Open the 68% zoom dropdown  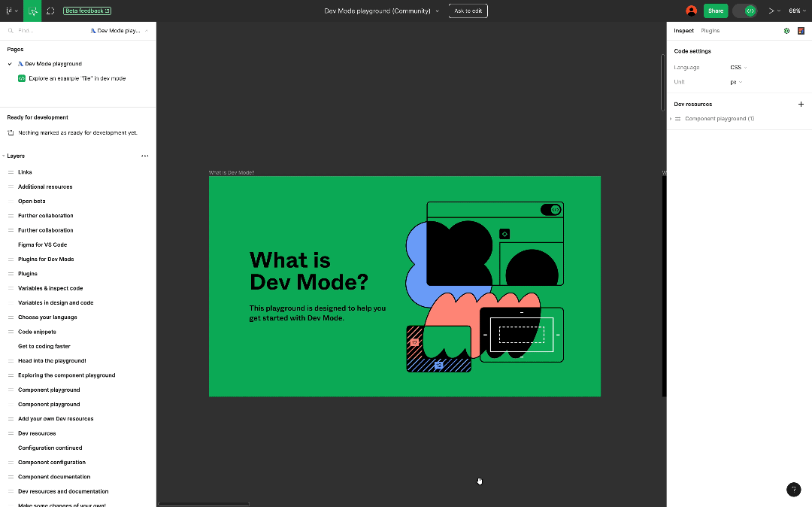(798, 11)
